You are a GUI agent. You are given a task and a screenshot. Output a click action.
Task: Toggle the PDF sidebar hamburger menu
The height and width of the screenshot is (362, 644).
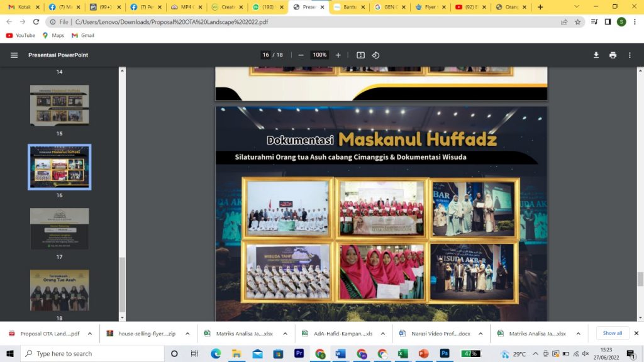point(14,55)
